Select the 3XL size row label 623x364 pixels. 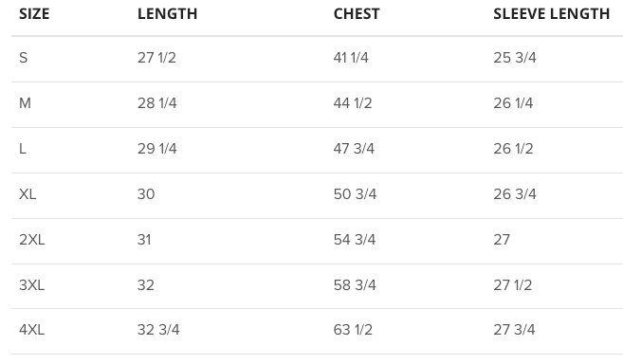pos(32,285)
